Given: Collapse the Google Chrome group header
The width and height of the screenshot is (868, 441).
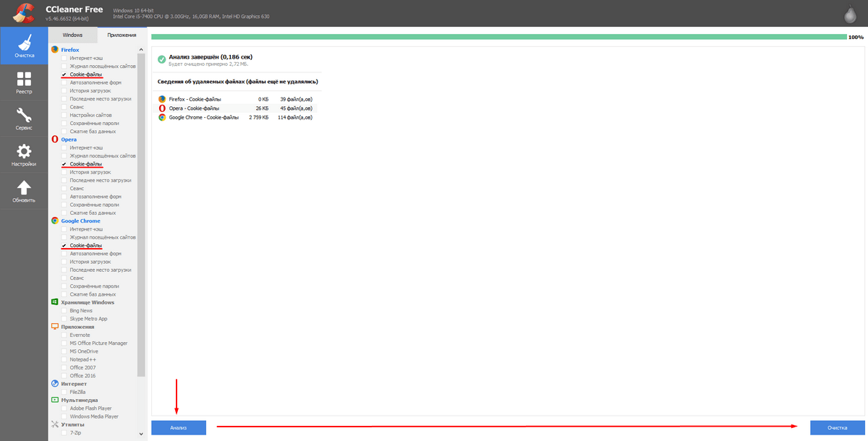Looking at the screenshot, I should click(80, 221).
